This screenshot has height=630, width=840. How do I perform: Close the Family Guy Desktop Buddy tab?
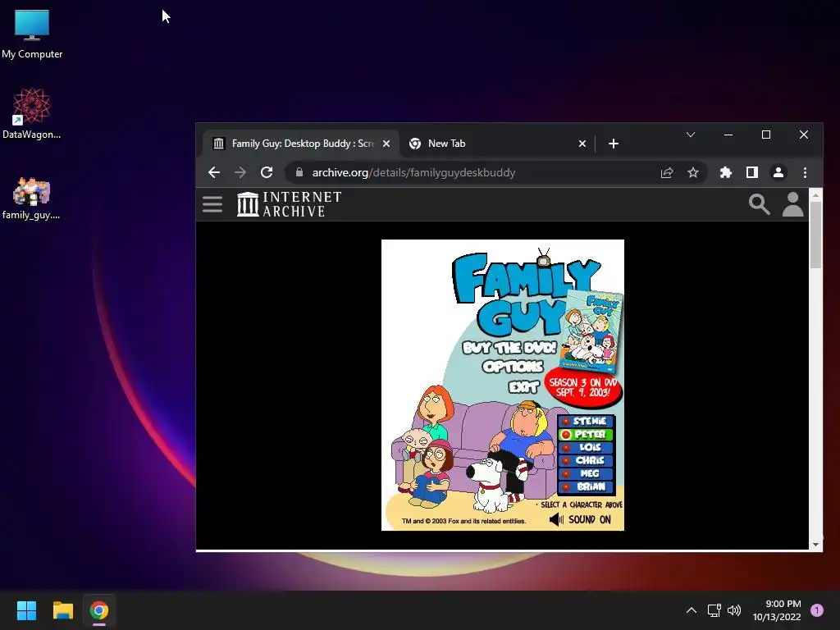point(386,144)
